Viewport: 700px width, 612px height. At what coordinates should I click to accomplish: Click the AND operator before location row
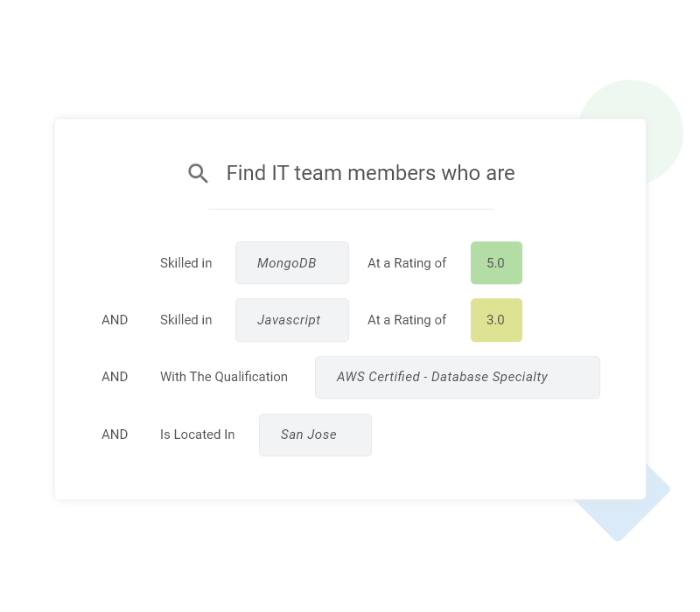tap(115, 435)
